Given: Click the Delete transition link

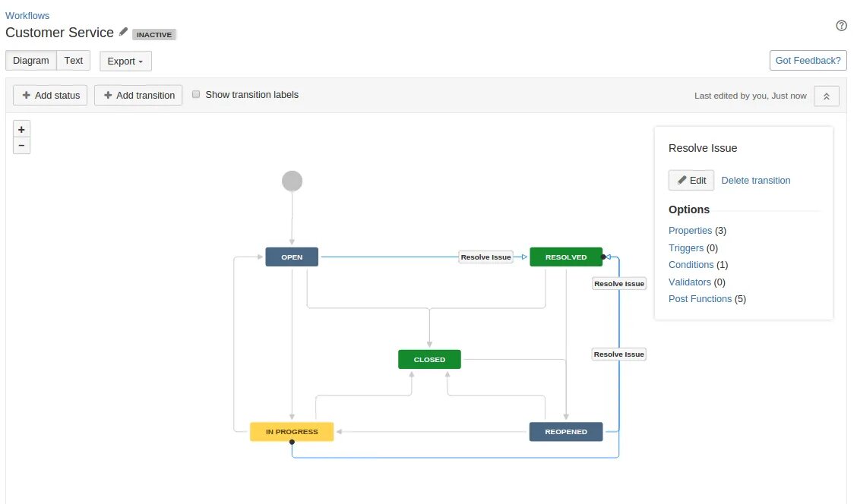Looking at the screenshot, I should pos(755,181).
